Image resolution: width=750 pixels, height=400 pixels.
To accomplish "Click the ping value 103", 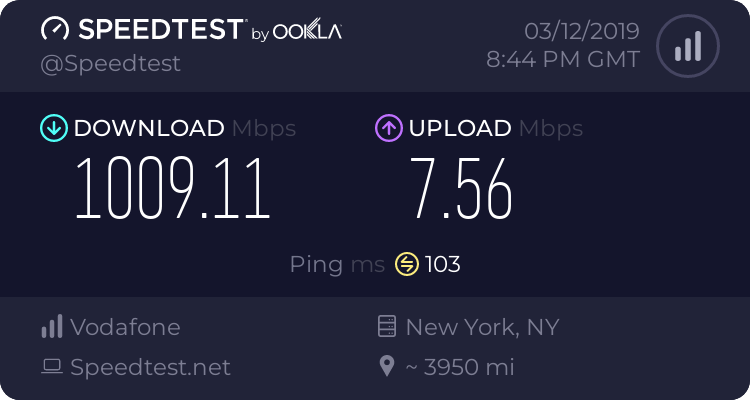I will [x=443, y=264].
